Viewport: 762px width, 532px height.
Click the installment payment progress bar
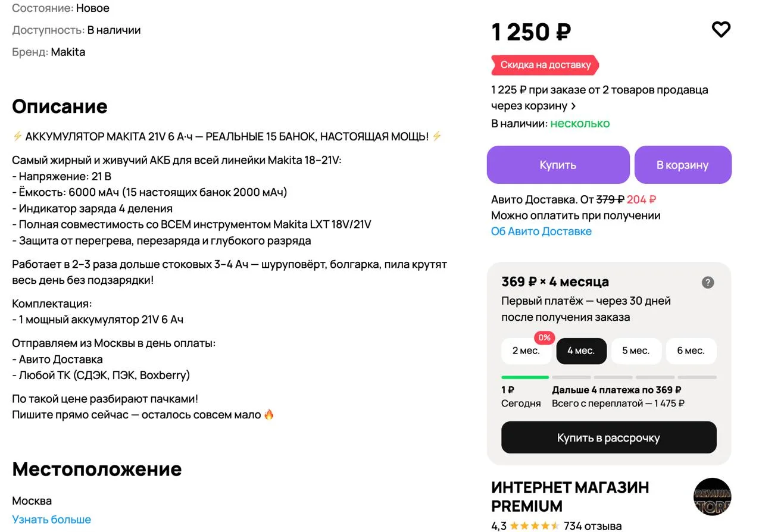(x=608, y=377)
